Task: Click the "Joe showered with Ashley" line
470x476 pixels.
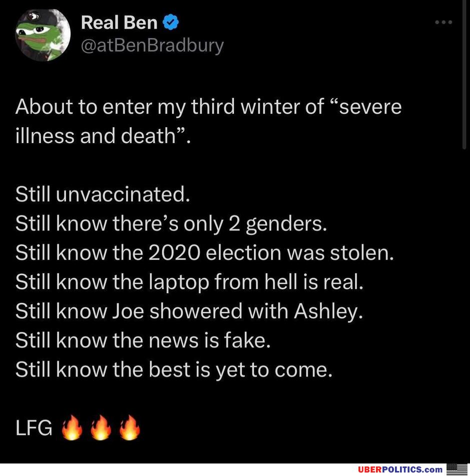Action: coord(189,311)
